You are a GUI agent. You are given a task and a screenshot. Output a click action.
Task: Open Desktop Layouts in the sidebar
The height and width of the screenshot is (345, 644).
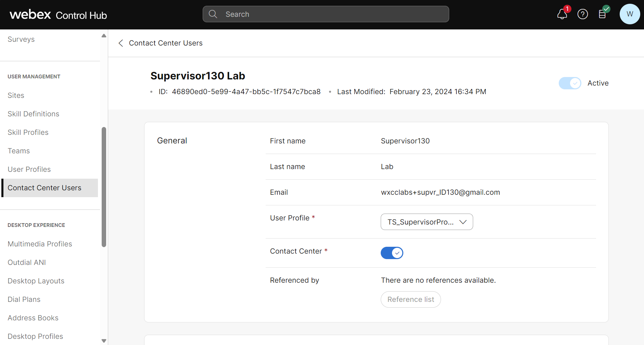click(36, 281)
